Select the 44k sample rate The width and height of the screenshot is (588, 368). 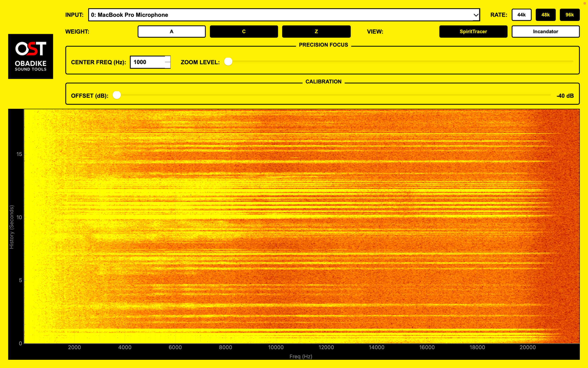pos(521,15)
